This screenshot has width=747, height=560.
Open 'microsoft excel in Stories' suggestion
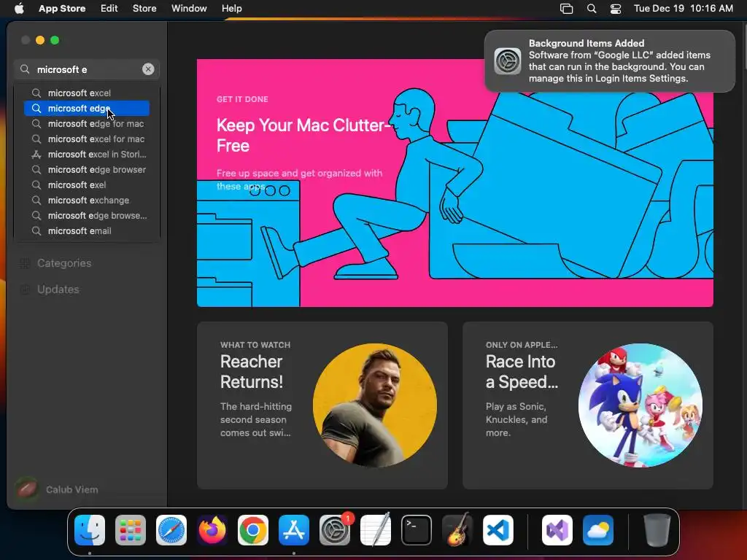(87, 155)
